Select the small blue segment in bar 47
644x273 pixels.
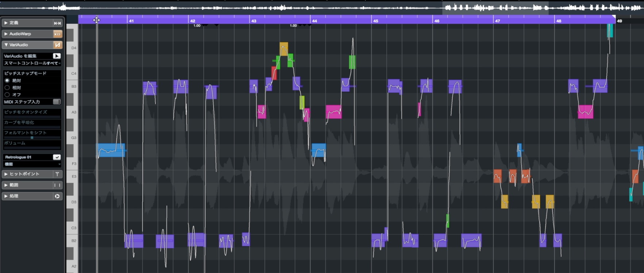(x=519, y=150)
